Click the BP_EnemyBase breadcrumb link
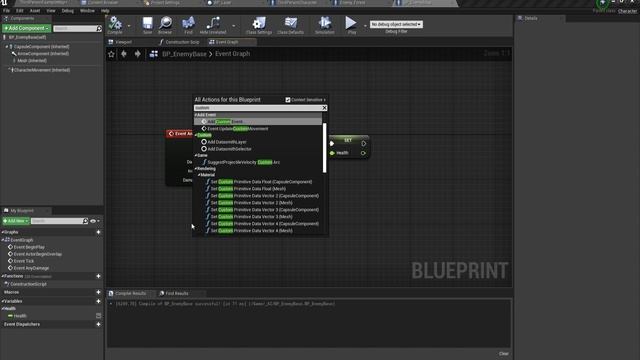The height and width of the screenshot is (360, 640). click(184, 54)
